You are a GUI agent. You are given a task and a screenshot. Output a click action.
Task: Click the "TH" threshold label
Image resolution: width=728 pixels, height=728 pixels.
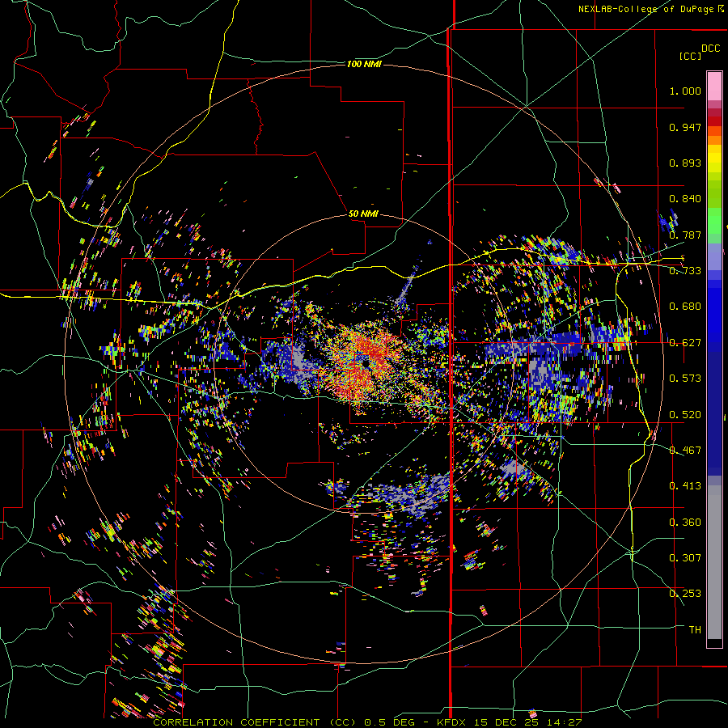pyautogui.click(x=695, y=630)
